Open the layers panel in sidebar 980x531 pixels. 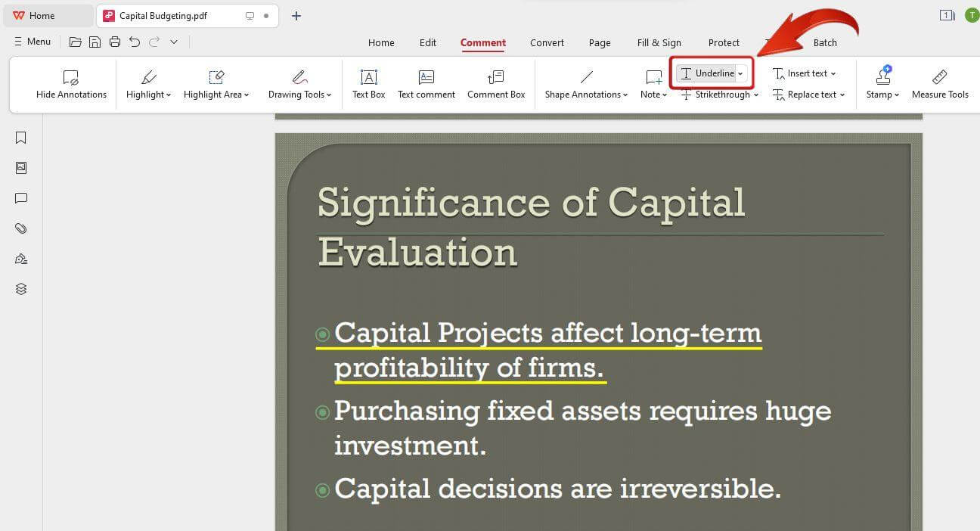pos(21,289)
